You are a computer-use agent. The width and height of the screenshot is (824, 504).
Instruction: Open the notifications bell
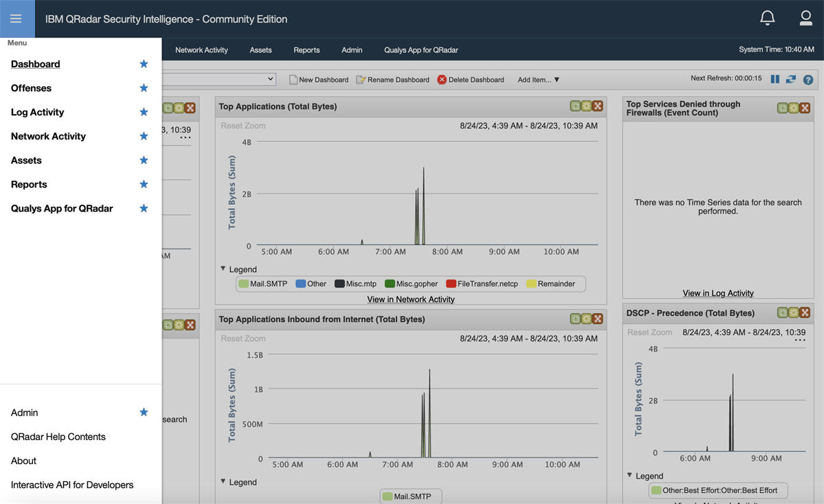(768, 19)
